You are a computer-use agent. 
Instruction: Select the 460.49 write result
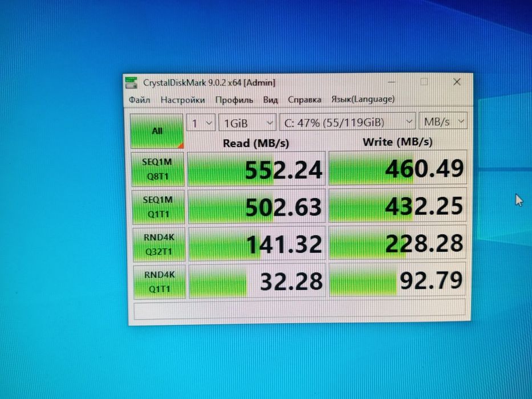coord(397,168)
